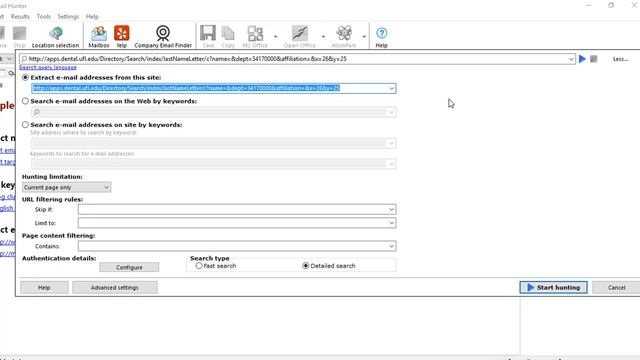This screenshot has width=640, height=360.
Task: Open the Location selection tool
Action: pos(55,37)
